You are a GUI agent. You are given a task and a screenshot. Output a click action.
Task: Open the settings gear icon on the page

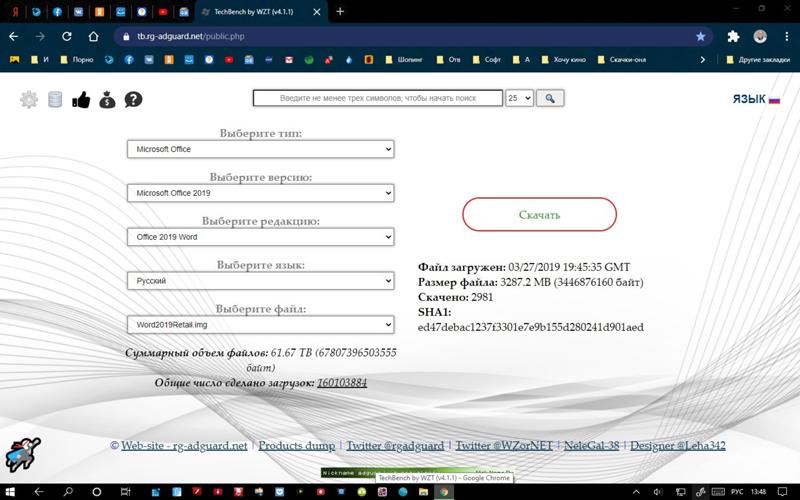[29, 99]
